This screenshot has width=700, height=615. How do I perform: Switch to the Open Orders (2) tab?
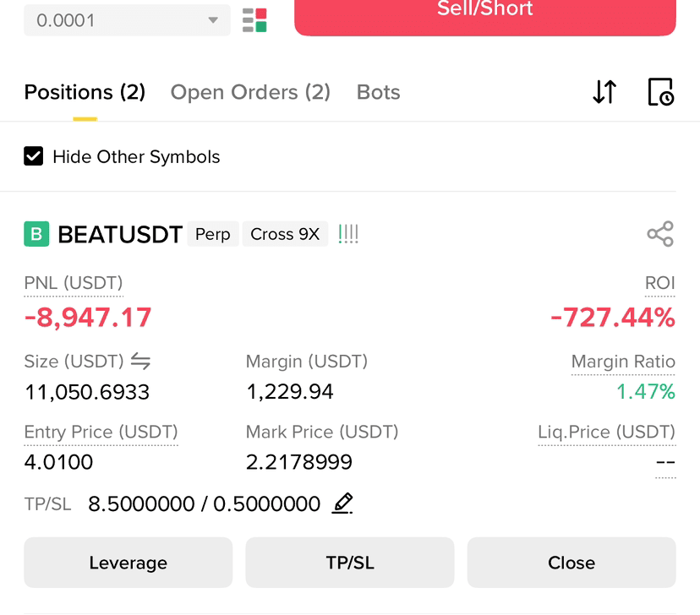(250, 92)
